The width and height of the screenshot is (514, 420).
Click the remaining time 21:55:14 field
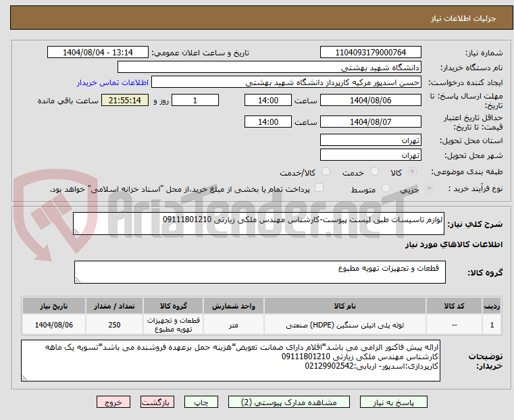tap(125, 100)
